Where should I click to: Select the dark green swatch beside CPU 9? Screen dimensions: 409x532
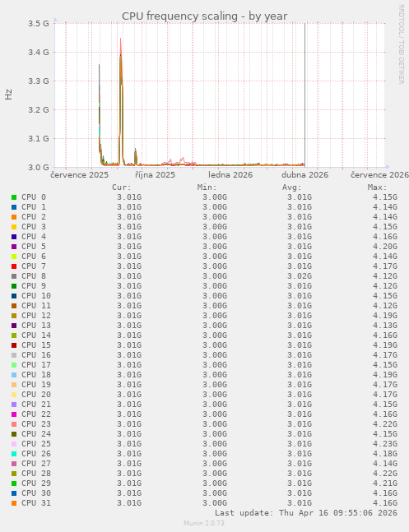tap(14, 285)
